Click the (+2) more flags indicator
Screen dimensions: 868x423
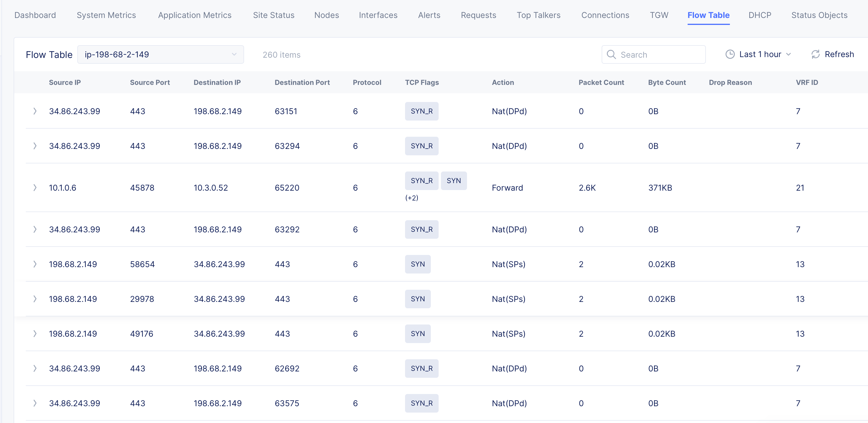coord(411,198)
